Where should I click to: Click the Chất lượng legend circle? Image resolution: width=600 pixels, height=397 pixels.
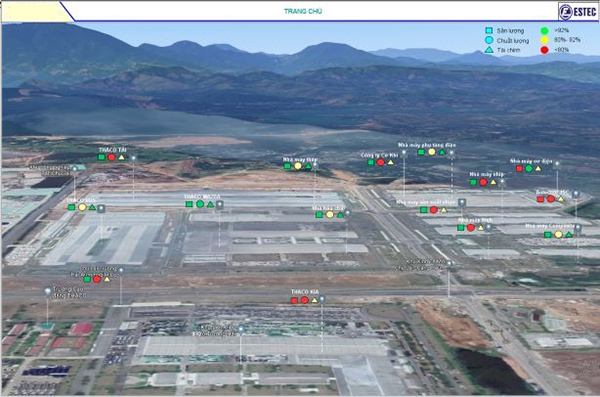[489, 40]
